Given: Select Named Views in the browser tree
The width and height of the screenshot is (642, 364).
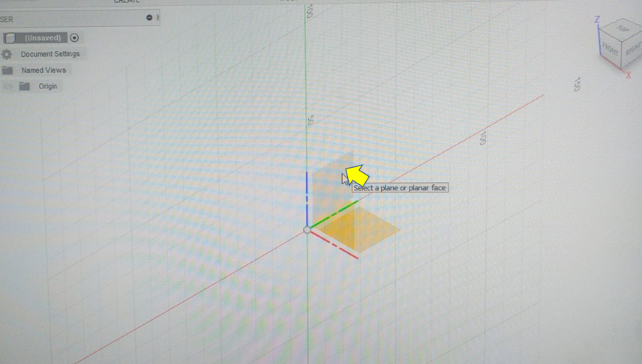Looking at the screenshot, I should [x=43, y=70].
